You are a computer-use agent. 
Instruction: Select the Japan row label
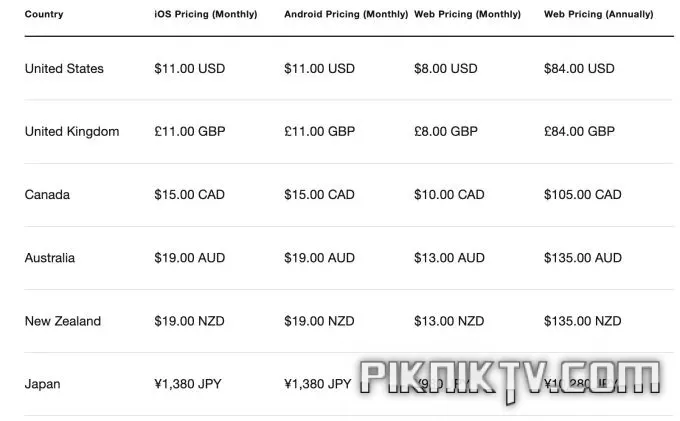(x=42, y=384)
